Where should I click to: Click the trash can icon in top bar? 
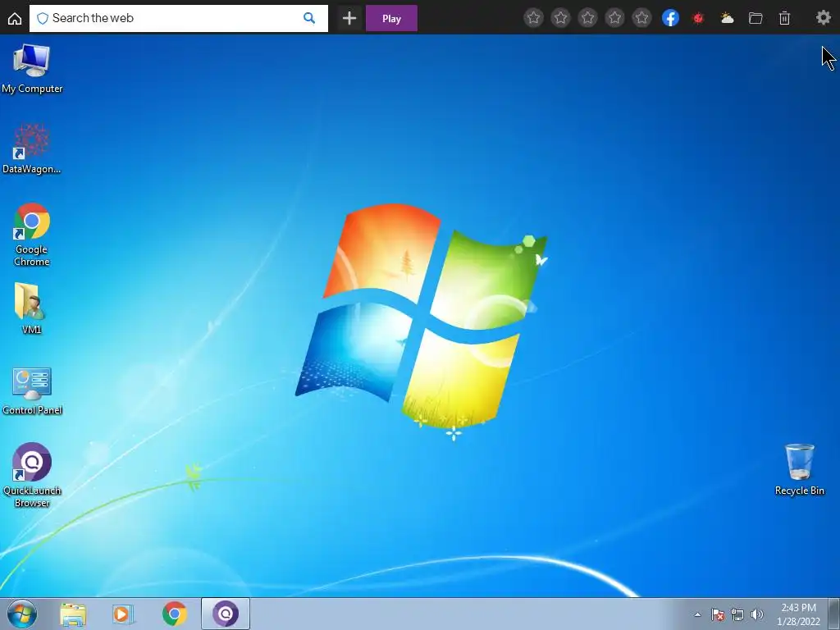point(784,18)
